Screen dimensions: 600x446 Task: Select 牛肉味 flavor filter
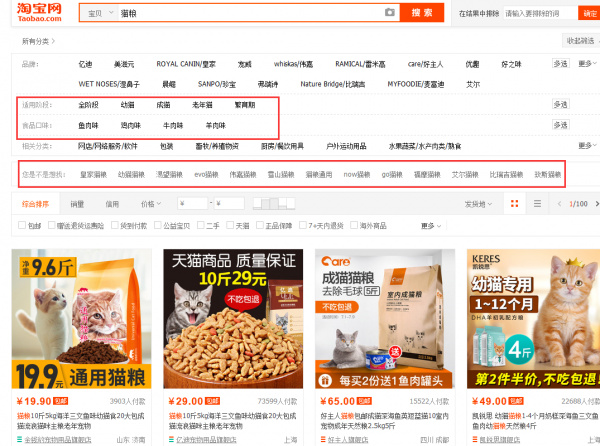coord(173,125)
